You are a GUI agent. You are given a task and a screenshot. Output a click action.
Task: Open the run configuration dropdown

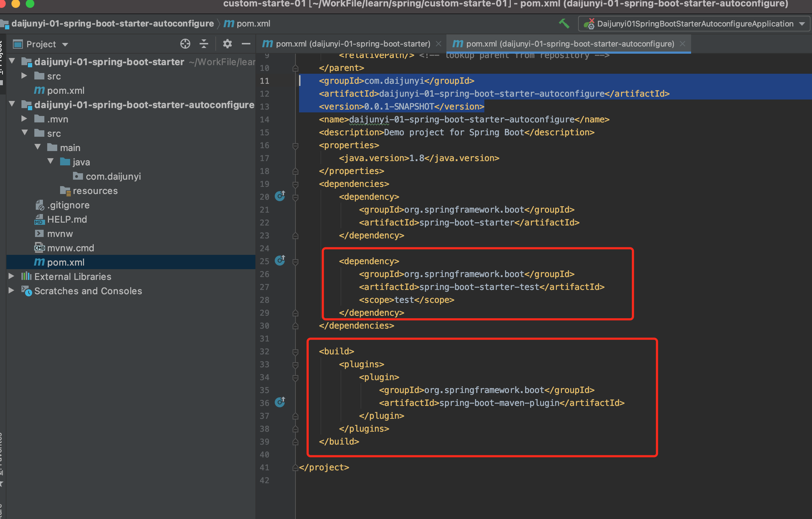point(694,24)
